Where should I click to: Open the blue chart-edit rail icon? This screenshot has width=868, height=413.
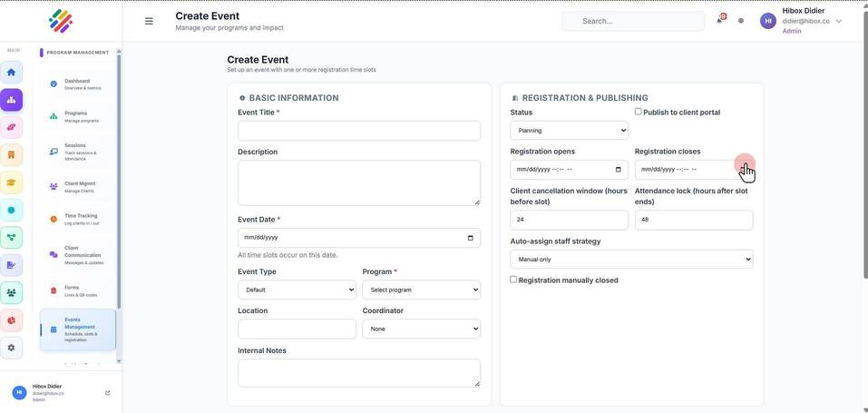(x=11, y=265)
